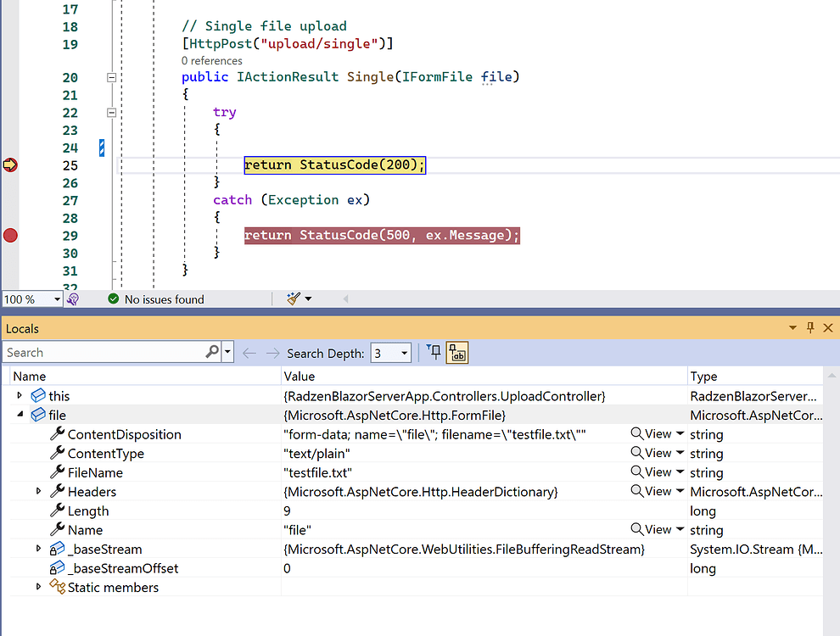
Task: Expand the Headers node in Locals
Action: point(37,491)
